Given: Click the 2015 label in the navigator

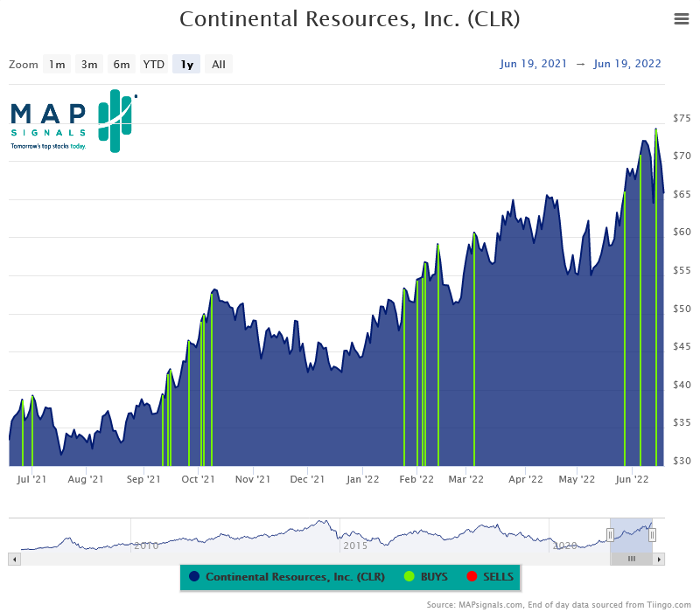Looking at the screenshot, I should 355,546.
